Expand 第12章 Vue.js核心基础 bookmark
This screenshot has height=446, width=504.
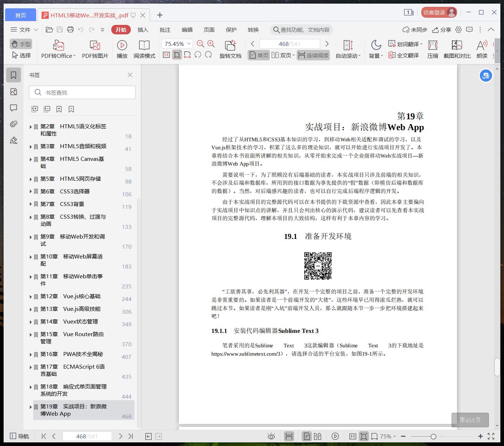coord(31,297)
